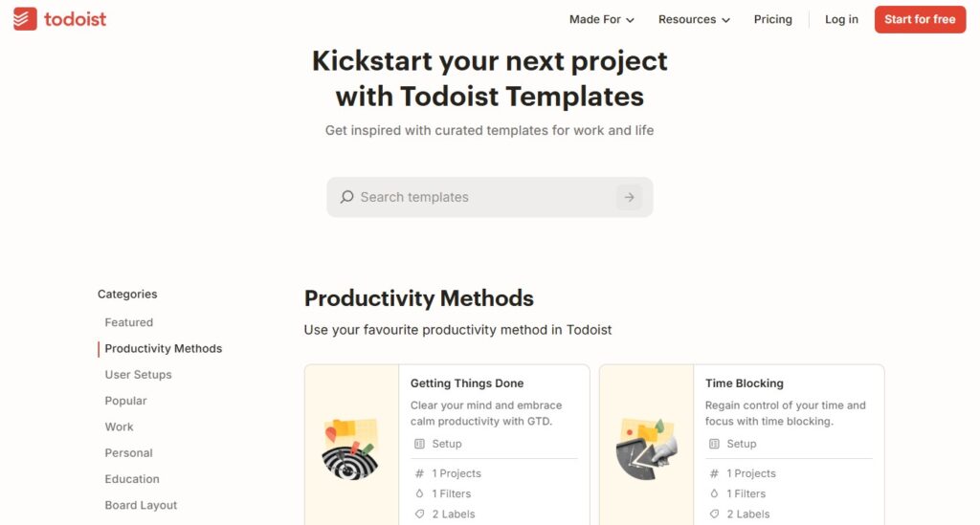Open the Board Layout category
The width and height of the screenshot is (980, 525).
pyautogui.click(x=141, y=505)
